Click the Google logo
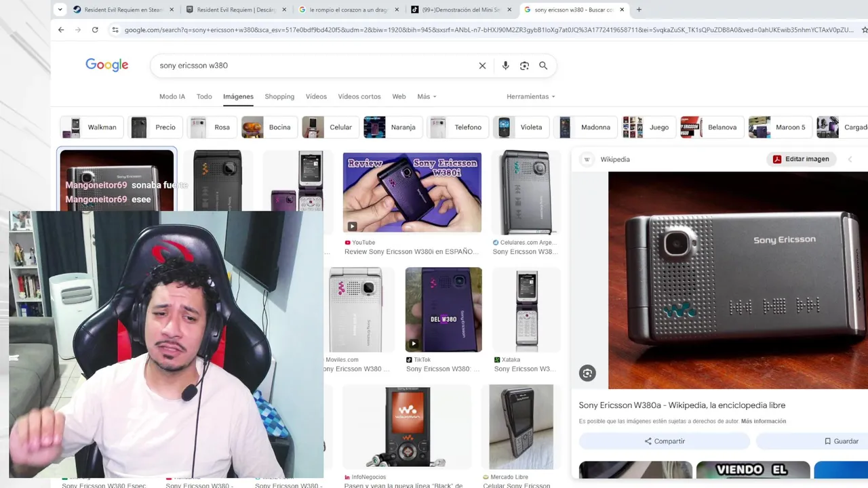868x488 pixels. [x=106, y=65]
